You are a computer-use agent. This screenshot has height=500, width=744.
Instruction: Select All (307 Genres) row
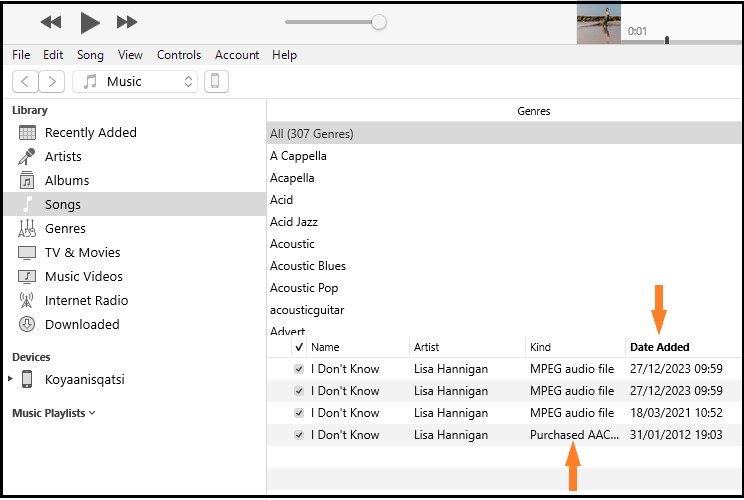(x=503, y=134)
